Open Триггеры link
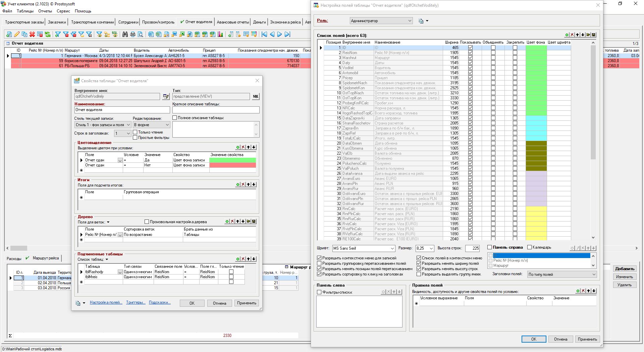This screenshot has height=352, width=644. [x=136, y=302]
